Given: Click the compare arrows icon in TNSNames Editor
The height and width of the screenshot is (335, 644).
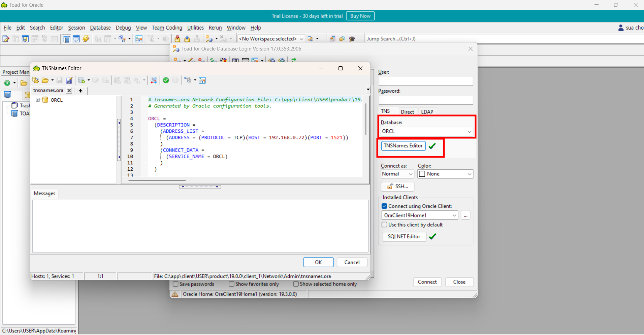Looking at the screenshot, I should (x=154, y=80).
